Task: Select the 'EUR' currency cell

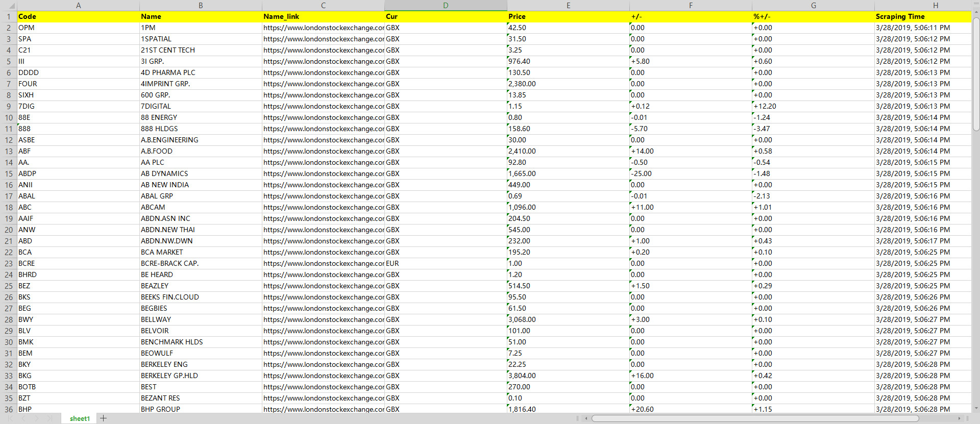Action: 446,263
